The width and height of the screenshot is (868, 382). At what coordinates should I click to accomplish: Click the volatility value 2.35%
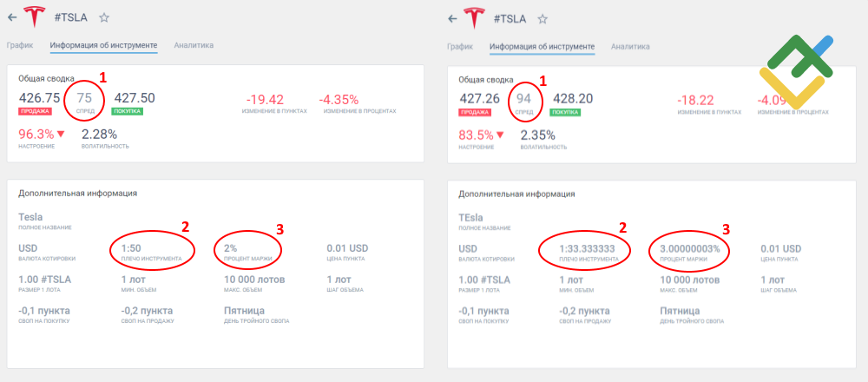coord(538,135)
